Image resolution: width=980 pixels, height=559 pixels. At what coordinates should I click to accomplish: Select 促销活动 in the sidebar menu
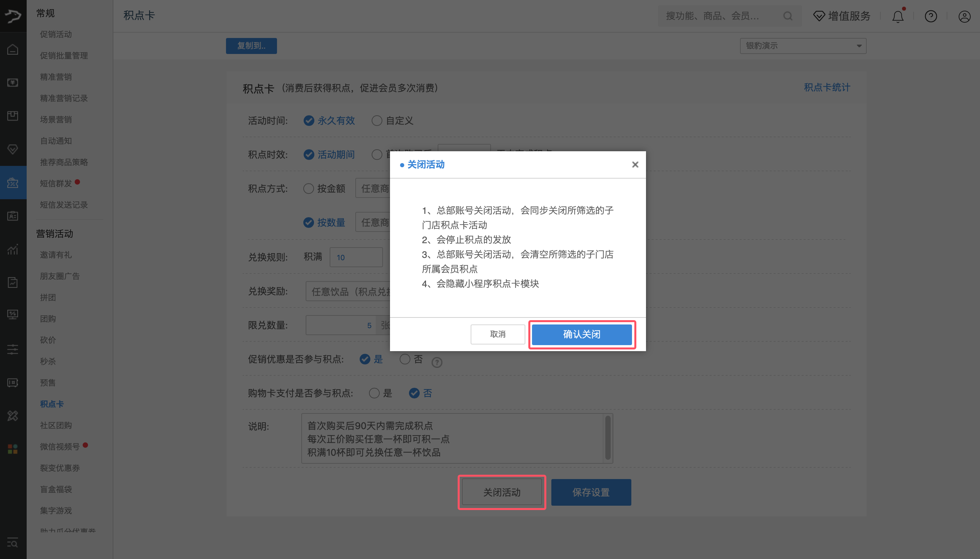(x=56, y=34)
